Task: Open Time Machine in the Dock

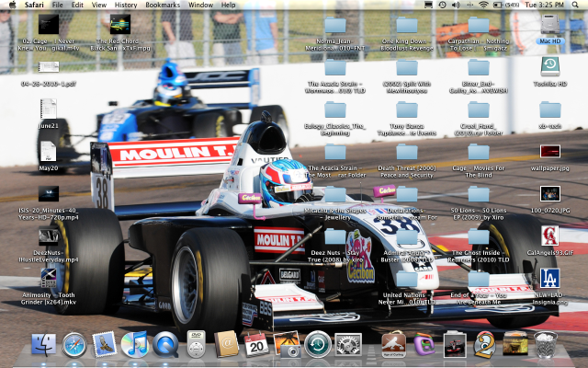Action: [318, 344]
